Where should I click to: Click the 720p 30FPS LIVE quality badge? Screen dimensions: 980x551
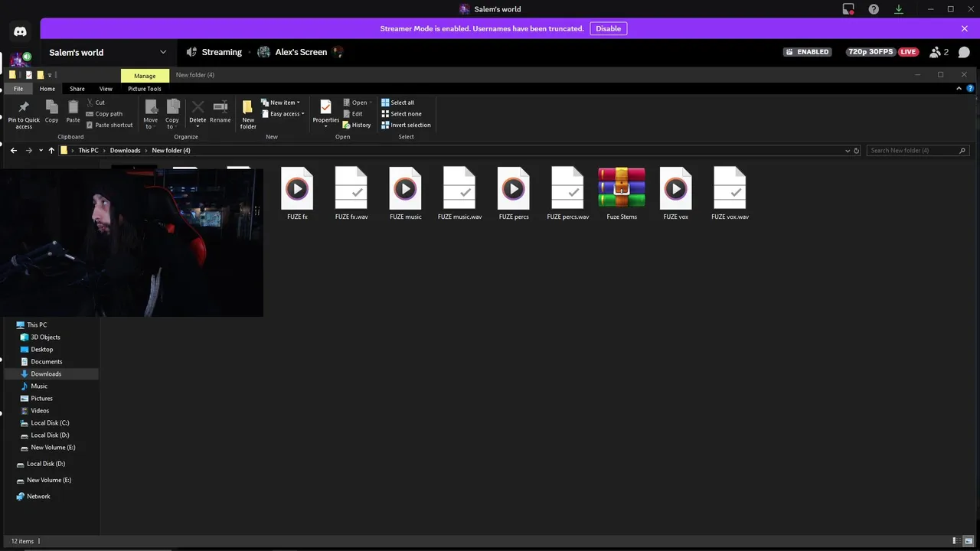point(882,52)
